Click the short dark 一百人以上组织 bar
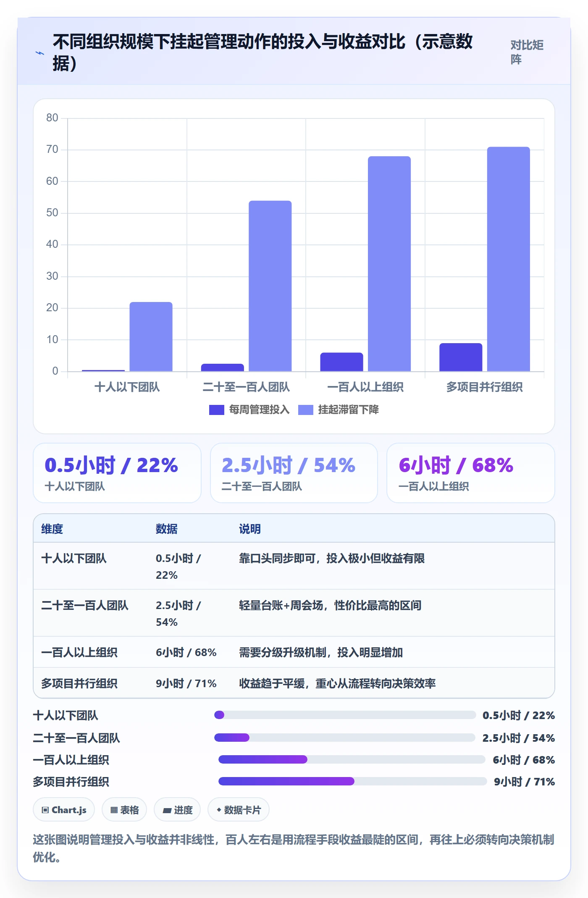588x898 pixels. coord(341,362)
